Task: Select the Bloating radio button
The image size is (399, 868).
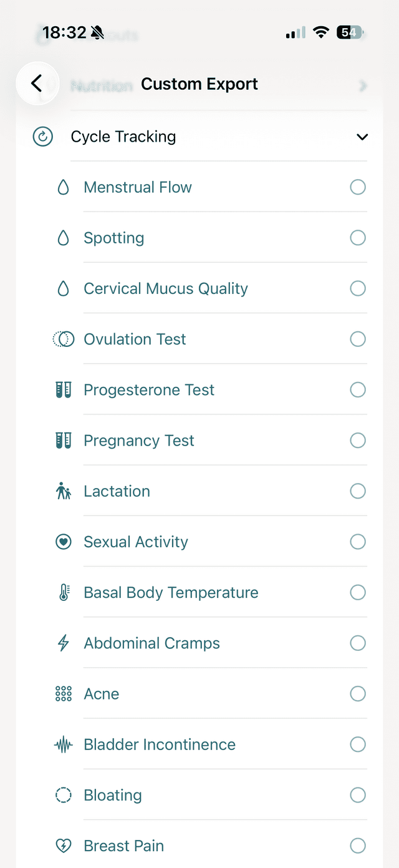Action: click(x=358, y=795)
